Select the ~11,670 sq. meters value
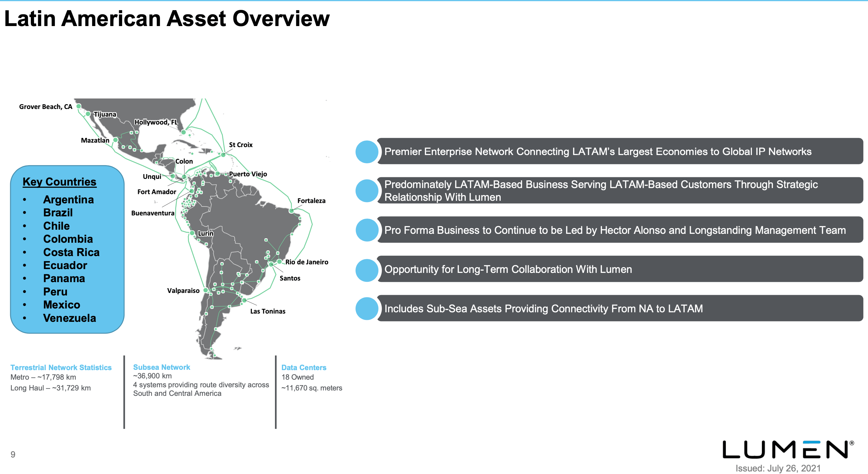Image resolution: width=868 pixels, height=474 pixels. click(x=312, y=388)
